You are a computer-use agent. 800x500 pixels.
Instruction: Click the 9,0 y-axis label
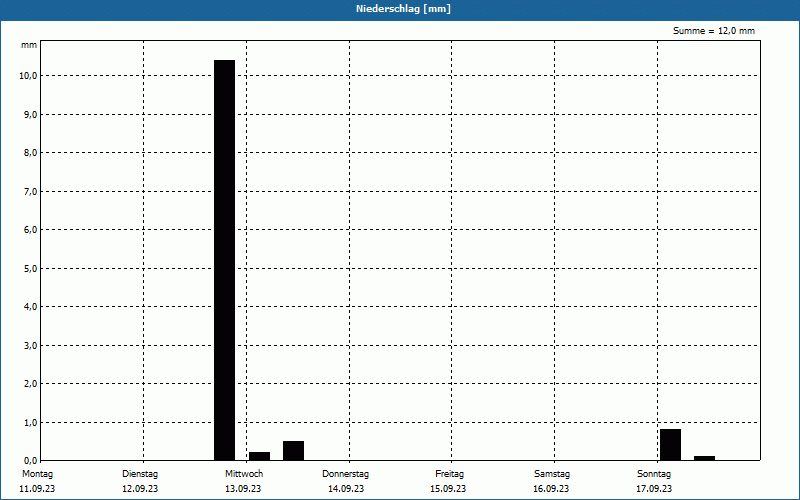[31, 114]
